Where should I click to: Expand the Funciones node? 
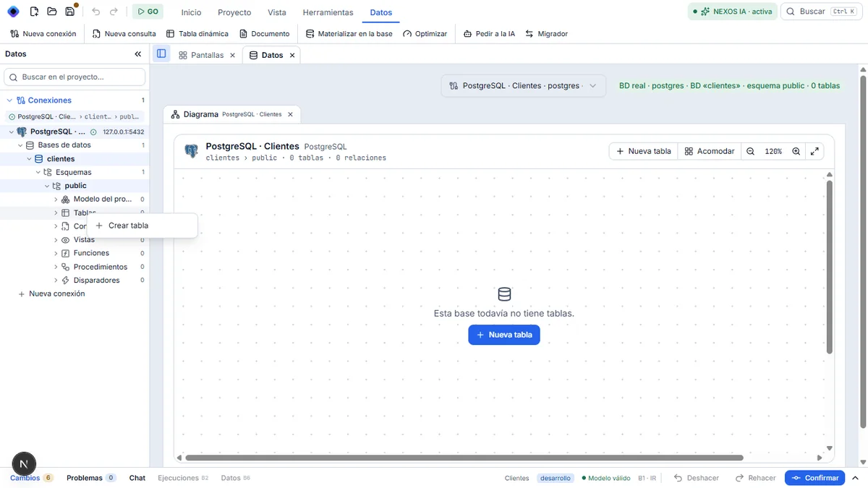coord(56,253)
